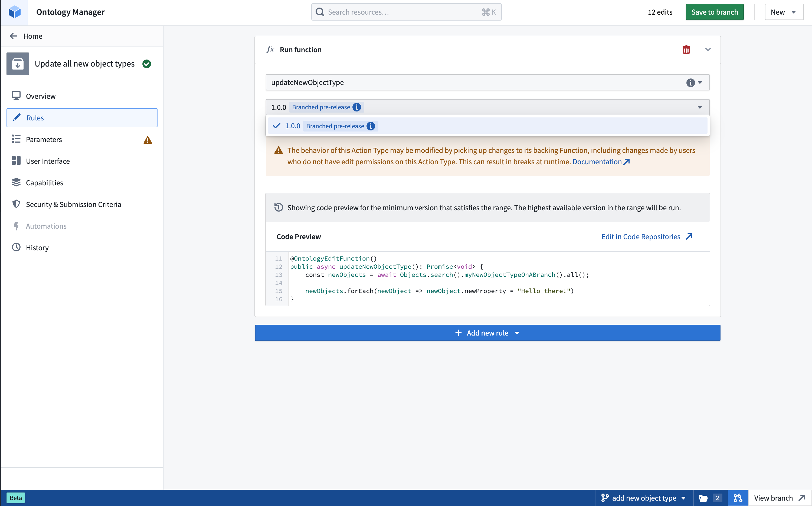812x506 pixels.
Task: Select the Rules pencil icon
Action: pyautogui.click(x=17, y=117)
